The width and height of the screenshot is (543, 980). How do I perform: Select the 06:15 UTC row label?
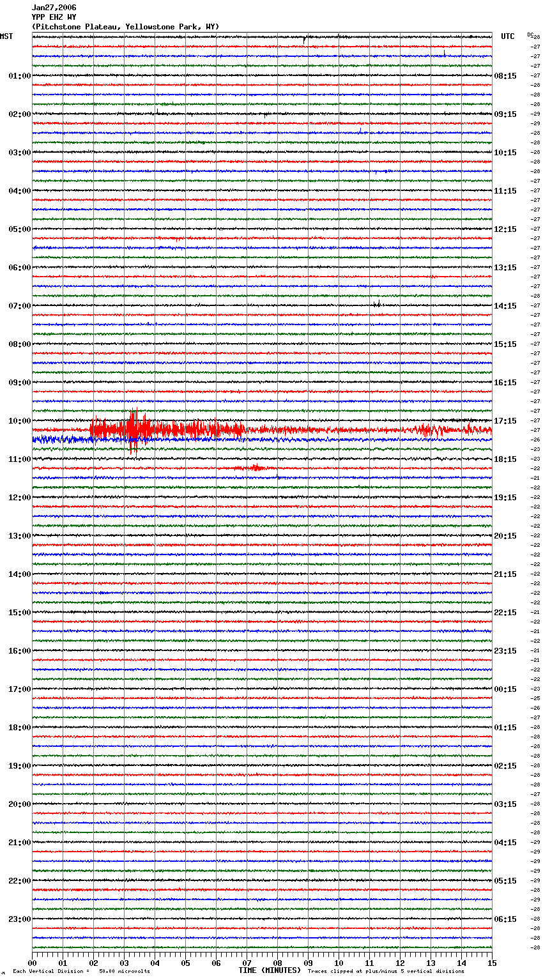(505, 919)
